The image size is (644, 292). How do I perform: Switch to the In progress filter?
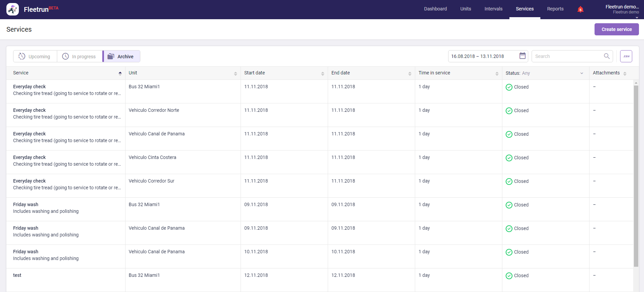(x=79, y=56)
